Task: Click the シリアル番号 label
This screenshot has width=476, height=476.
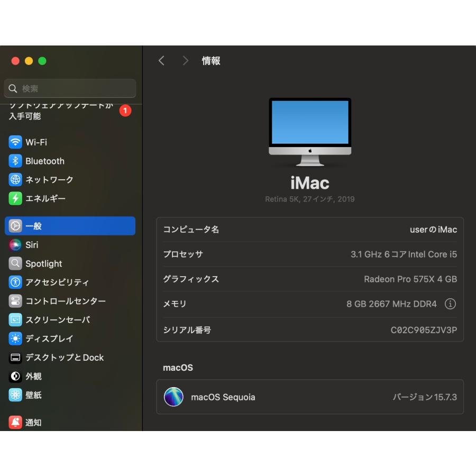Action: click(187, 330)
